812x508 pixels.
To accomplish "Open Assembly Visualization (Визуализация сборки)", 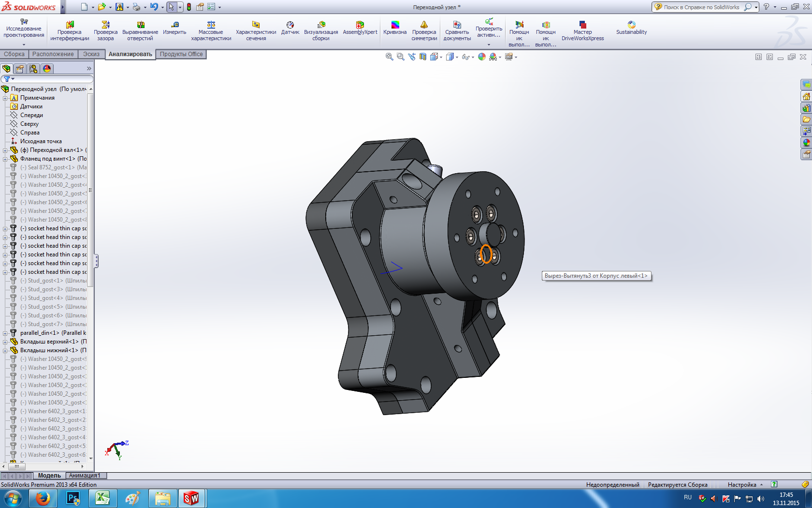I will point(321,31).
